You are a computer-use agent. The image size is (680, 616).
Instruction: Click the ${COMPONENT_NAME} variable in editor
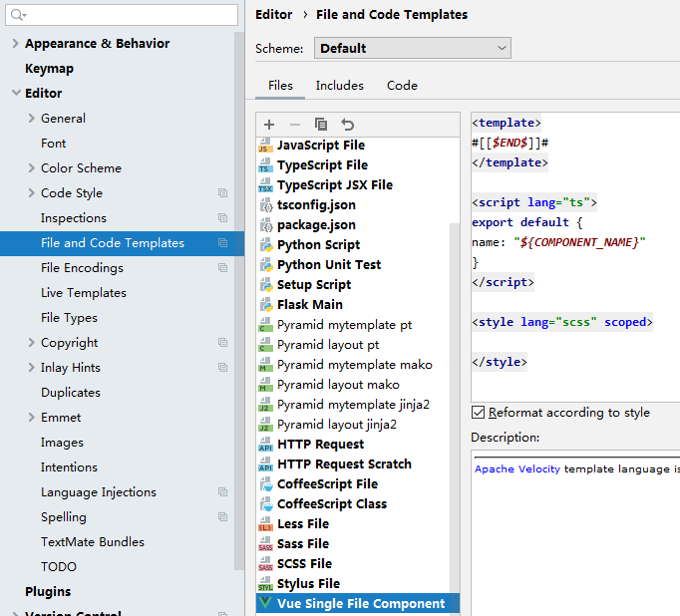pos(579,242)
